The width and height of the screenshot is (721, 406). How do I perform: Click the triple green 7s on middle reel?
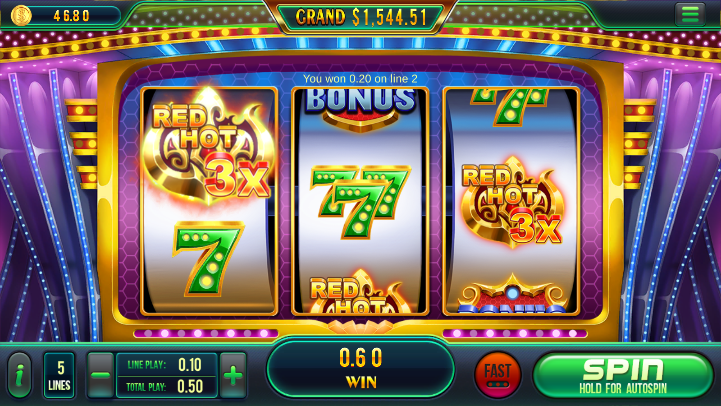pos(360,201)
